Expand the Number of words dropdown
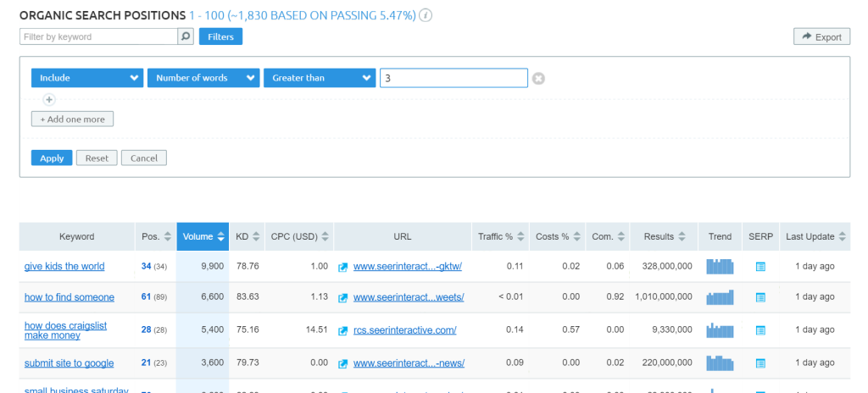868x393 pixels. pyautogui.click(x=203, y=78)
